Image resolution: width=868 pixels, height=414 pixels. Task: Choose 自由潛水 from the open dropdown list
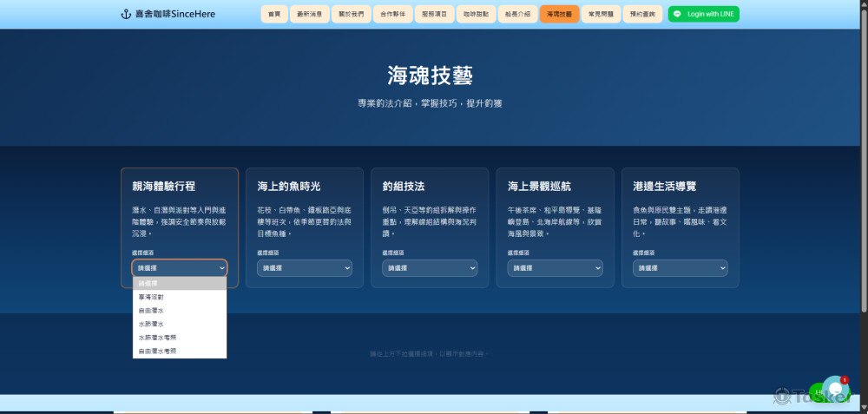click(150, 310)
